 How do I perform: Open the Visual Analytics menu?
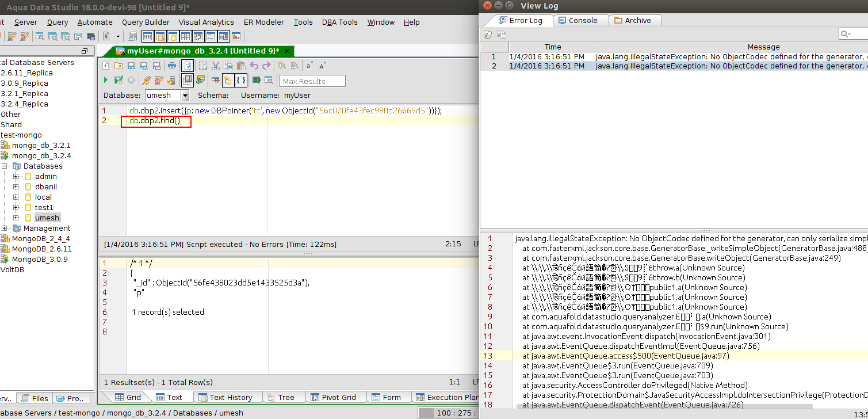206,22
